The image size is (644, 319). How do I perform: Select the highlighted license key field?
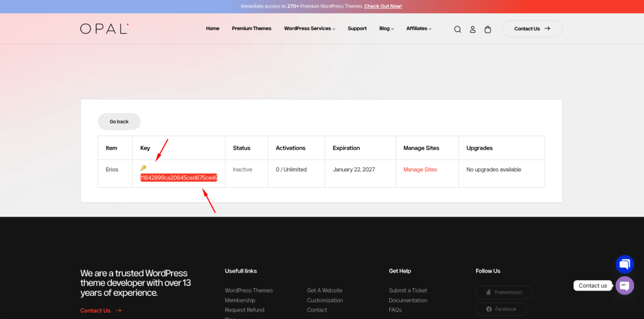pyautogui.click(x=179, y=178)
